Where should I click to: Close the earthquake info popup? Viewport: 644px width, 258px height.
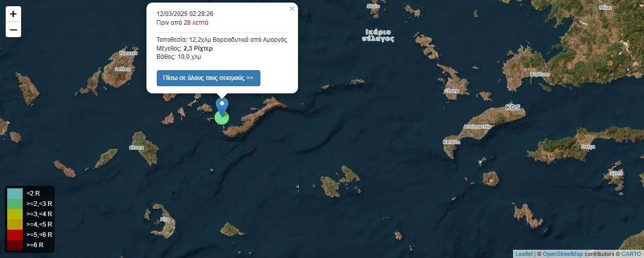coord(292,8)
